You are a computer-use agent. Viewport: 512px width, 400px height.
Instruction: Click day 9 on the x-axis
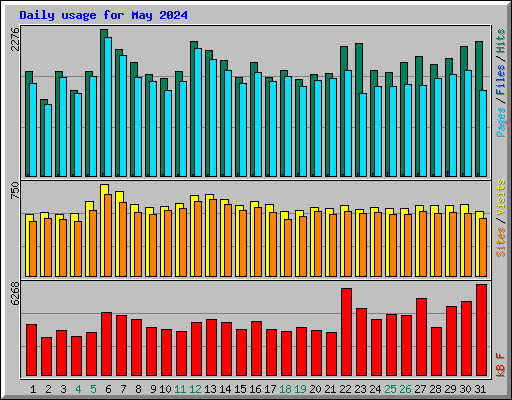(x=153, y=389)
